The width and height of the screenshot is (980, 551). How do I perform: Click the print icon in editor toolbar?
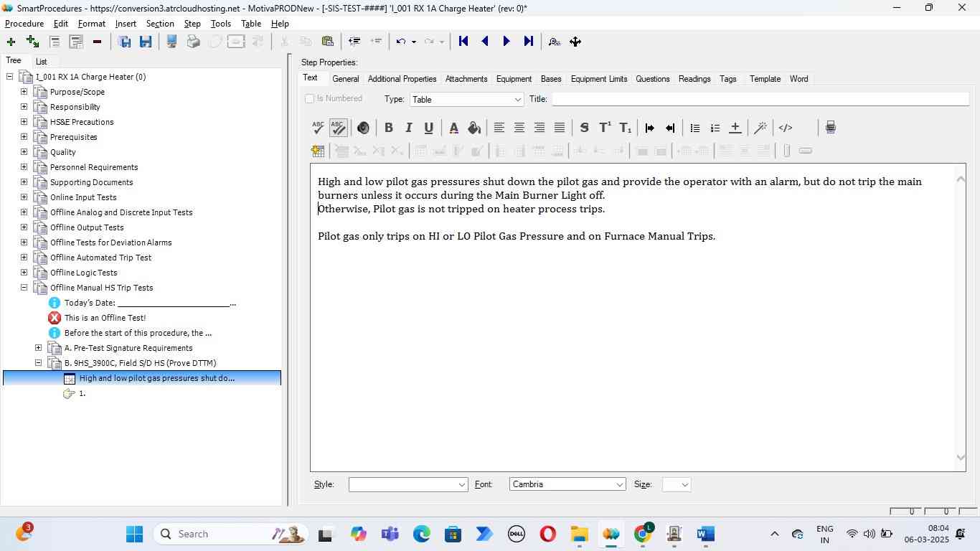(x=830, y=128)
